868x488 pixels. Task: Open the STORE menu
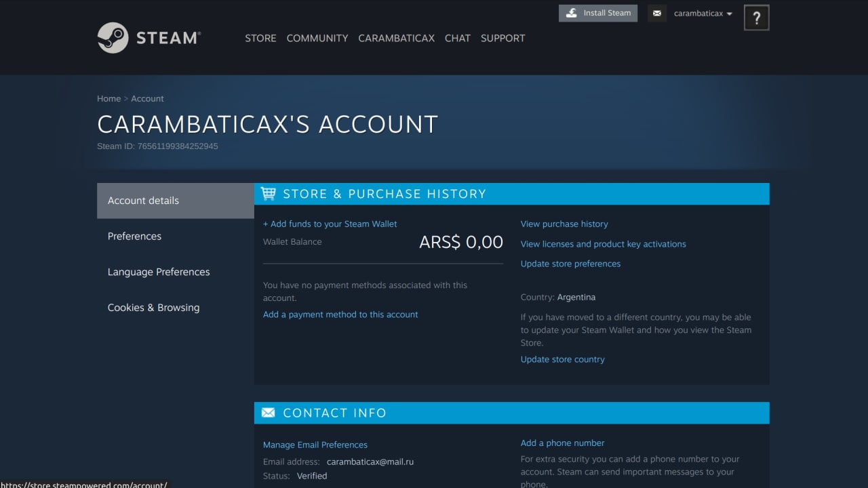(x=260, y=38)
